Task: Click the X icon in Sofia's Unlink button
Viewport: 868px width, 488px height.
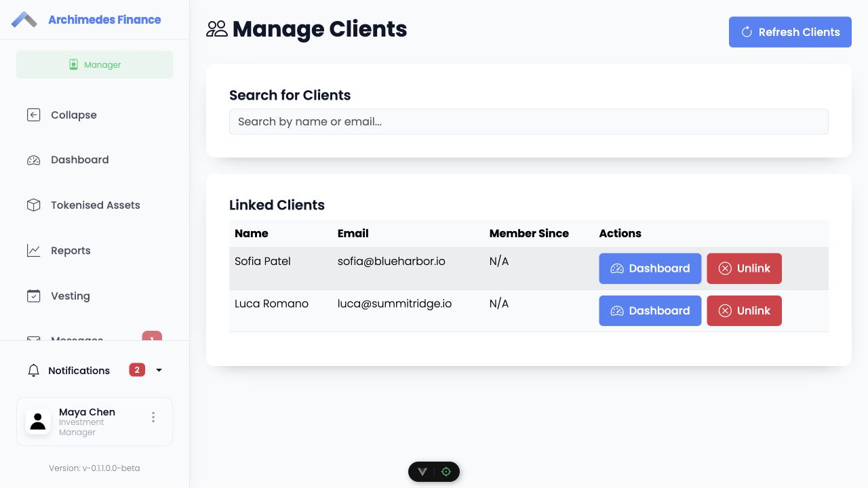Action: [x=725, y=268]
